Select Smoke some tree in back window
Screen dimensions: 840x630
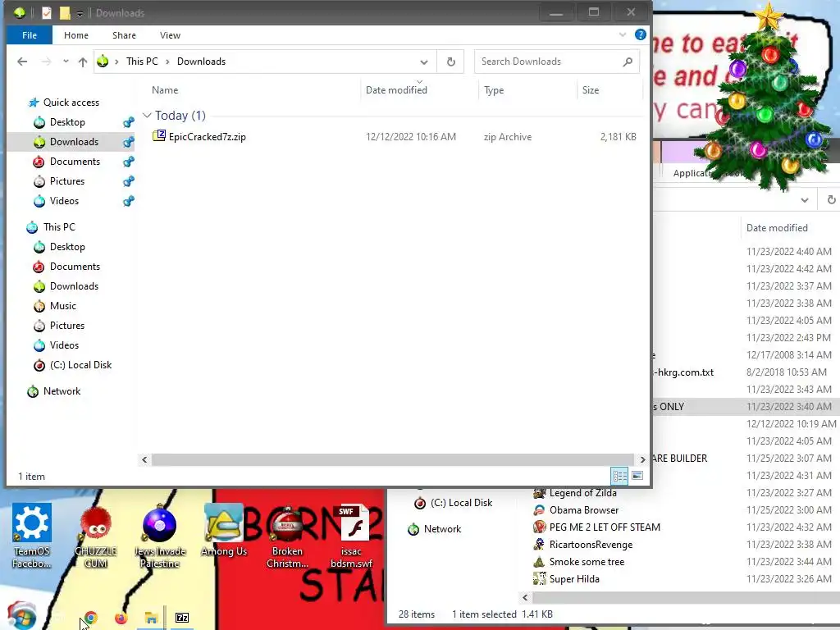click(587, 561)
